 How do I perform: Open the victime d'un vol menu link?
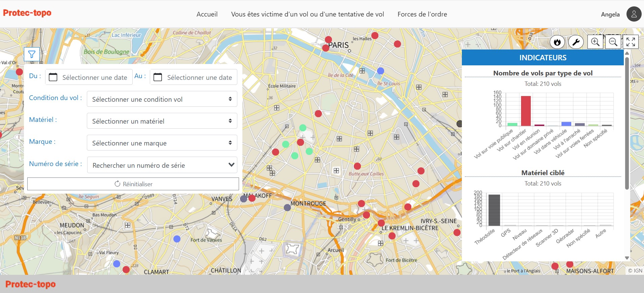pos(307,14)
